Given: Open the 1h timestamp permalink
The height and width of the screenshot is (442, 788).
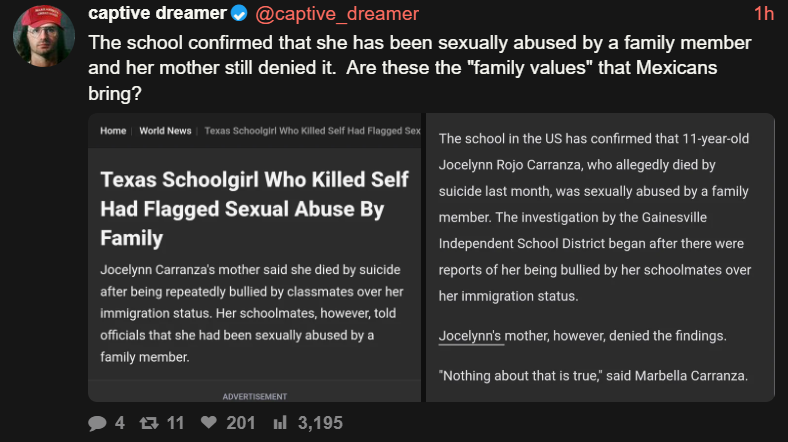Looking at the screenshot, I should tap(764, 14).
